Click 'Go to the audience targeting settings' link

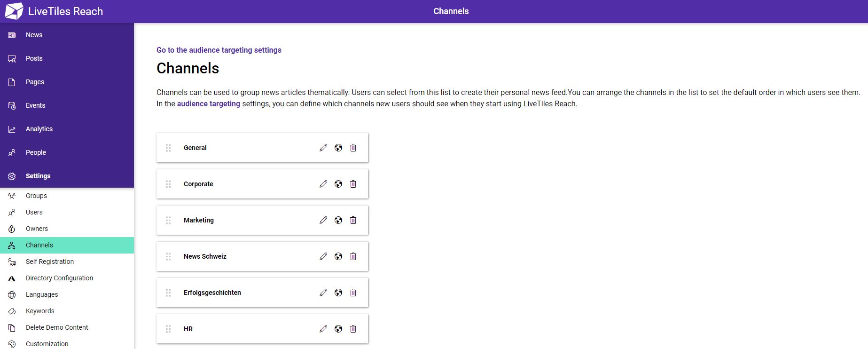click(219, 50)
